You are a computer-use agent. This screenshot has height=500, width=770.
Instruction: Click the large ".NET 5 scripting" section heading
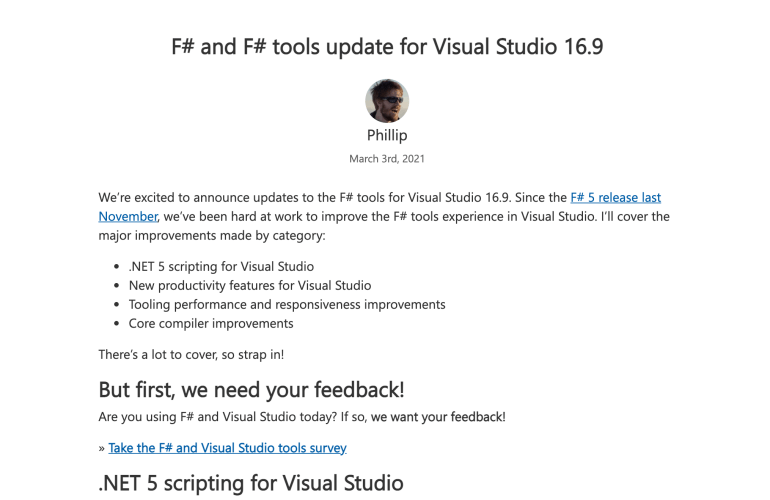[251, 484]
